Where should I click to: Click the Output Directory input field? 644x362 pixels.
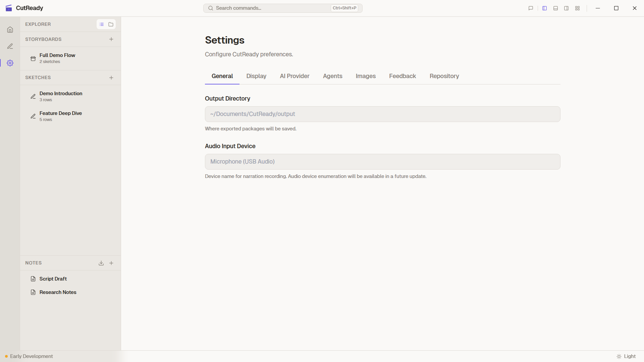click(382, 114)
